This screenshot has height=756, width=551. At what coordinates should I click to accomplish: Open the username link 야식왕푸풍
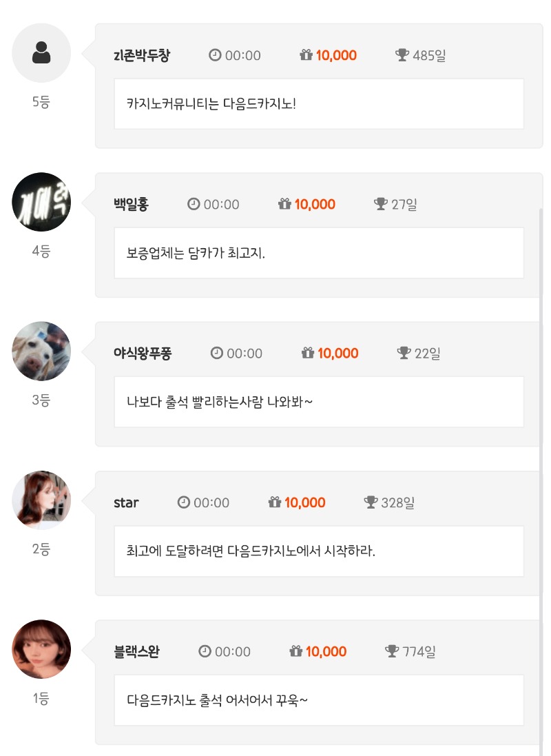(x=143, y=353)
